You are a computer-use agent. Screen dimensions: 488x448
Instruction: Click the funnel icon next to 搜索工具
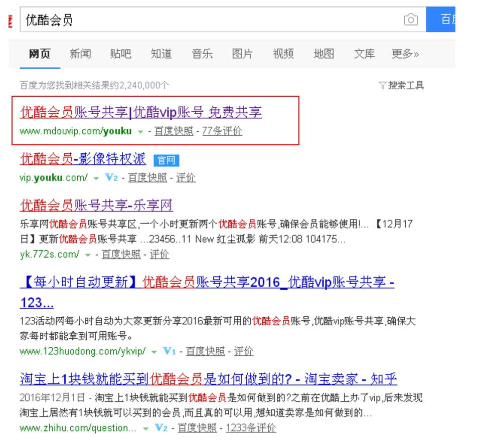coord(383,85)
